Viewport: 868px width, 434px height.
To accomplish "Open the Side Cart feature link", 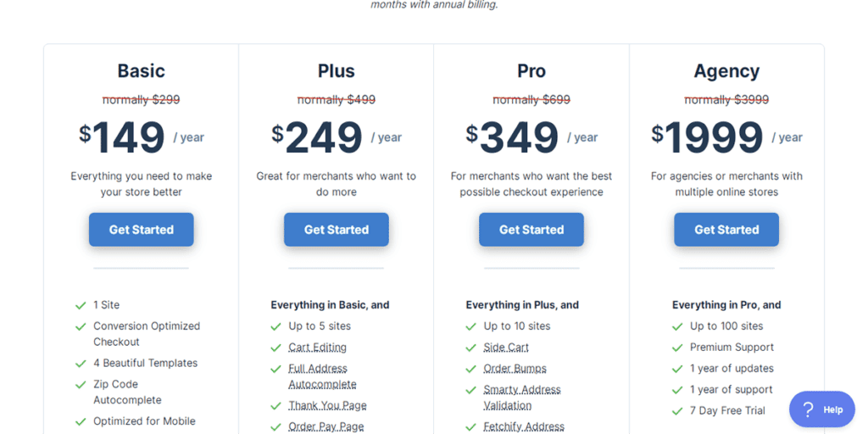I will click(x=505, y=348).
